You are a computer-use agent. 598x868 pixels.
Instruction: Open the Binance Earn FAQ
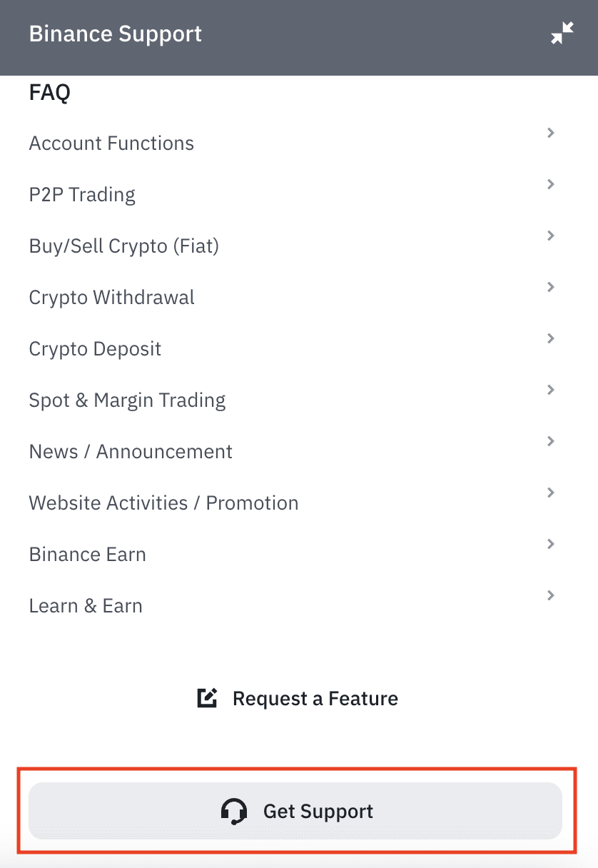[x=87, y=555]
